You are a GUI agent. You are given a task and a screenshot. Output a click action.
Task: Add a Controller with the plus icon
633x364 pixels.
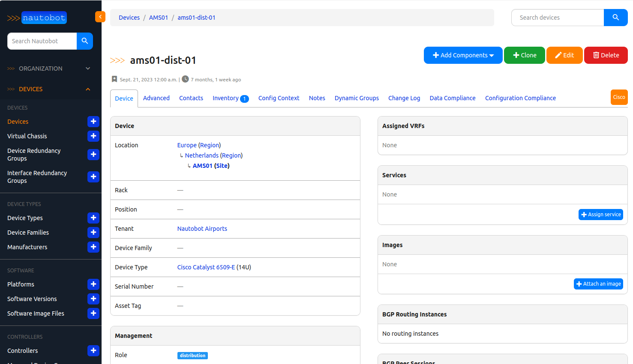click(x=93, y=351)
